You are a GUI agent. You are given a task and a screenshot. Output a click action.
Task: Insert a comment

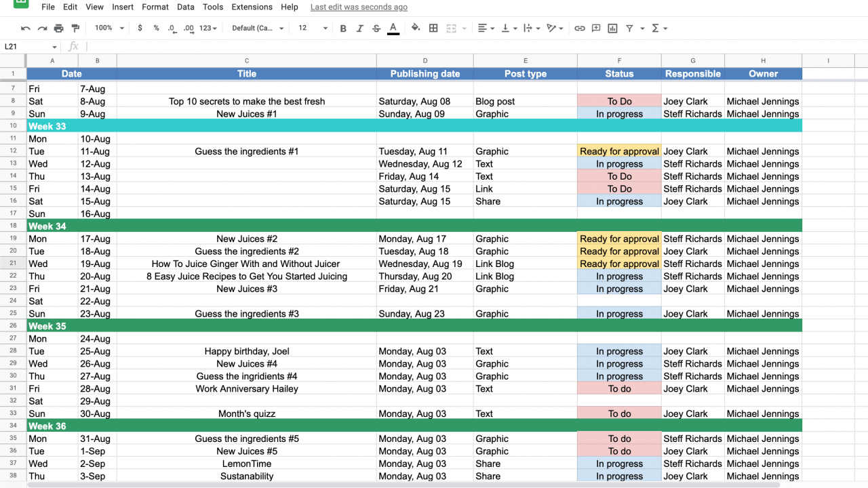pyautogui.click(x=597, y=28)
